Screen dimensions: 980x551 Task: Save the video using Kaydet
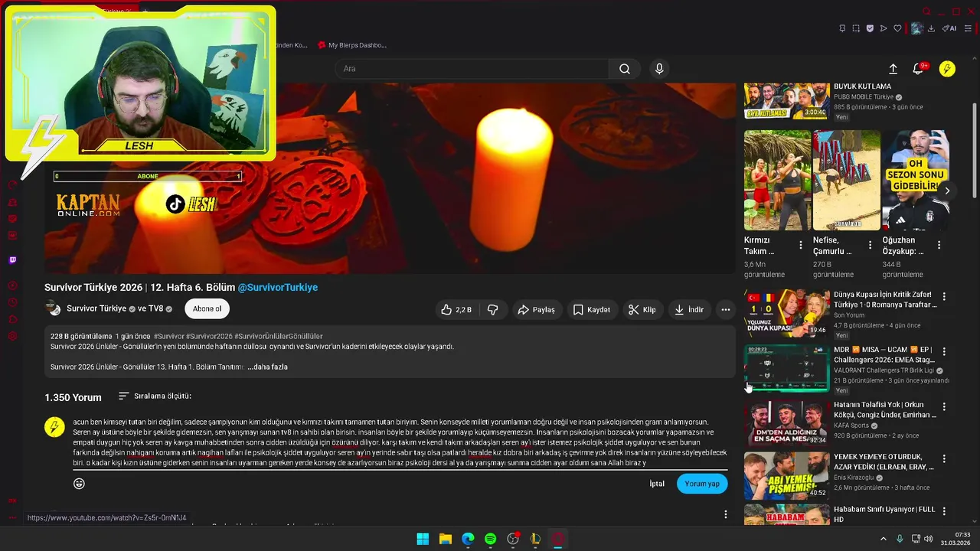pos(592,310)
